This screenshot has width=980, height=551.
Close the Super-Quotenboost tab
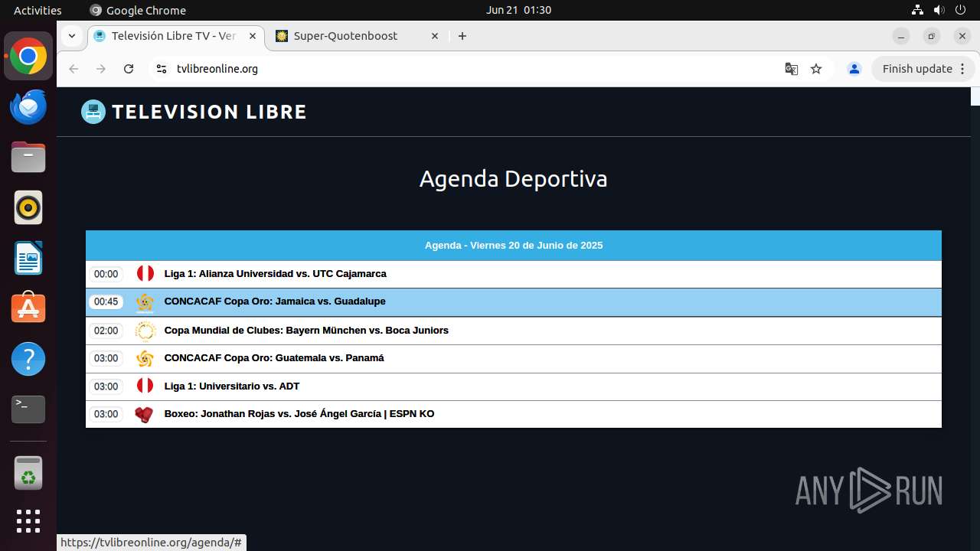tap(435, 36)
